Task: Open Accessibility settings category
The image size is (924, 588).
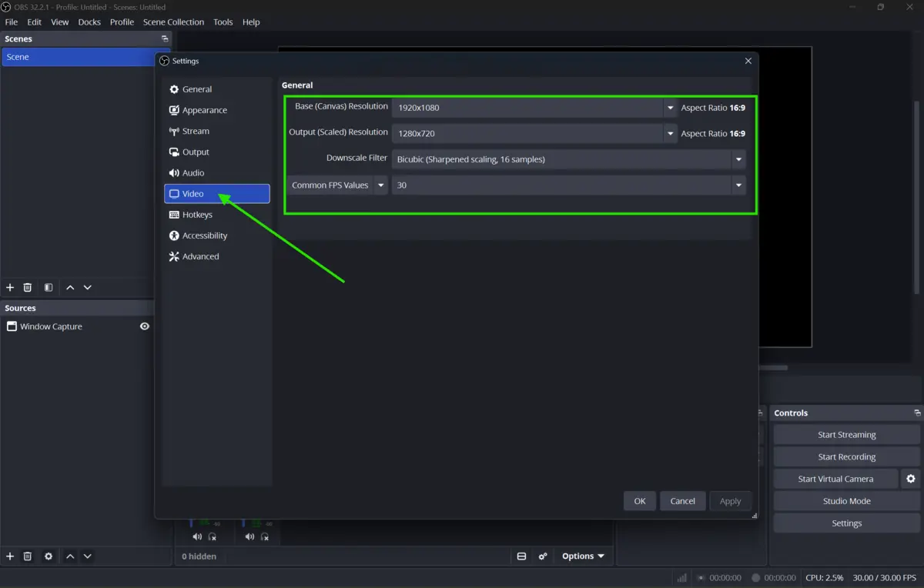Action: 217,236
